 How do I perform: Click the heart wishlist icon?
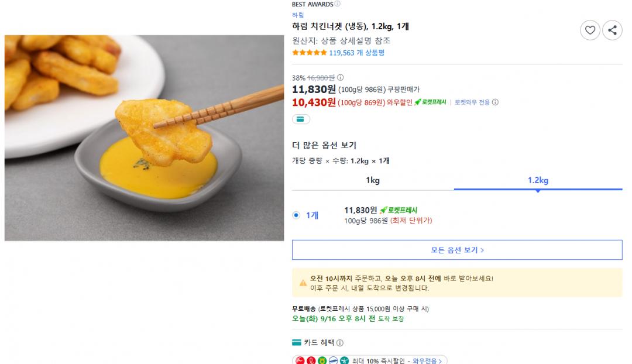coord(590,30)
